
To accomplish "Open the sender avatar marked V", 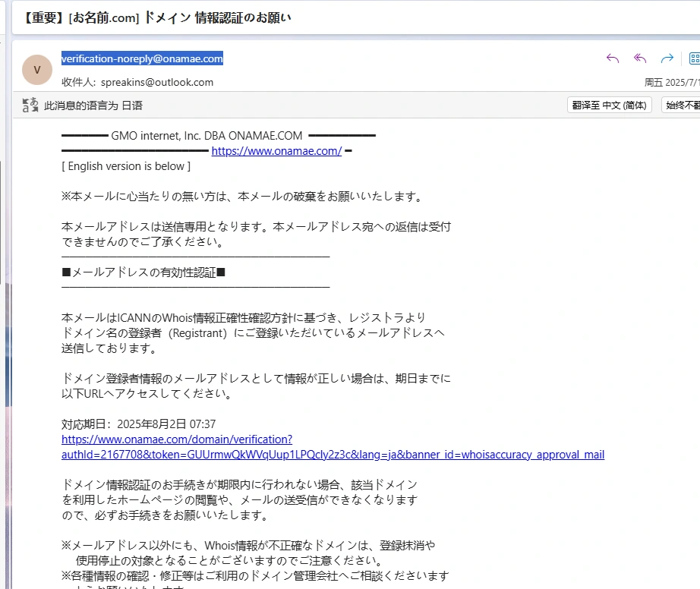I will point(37,70).
